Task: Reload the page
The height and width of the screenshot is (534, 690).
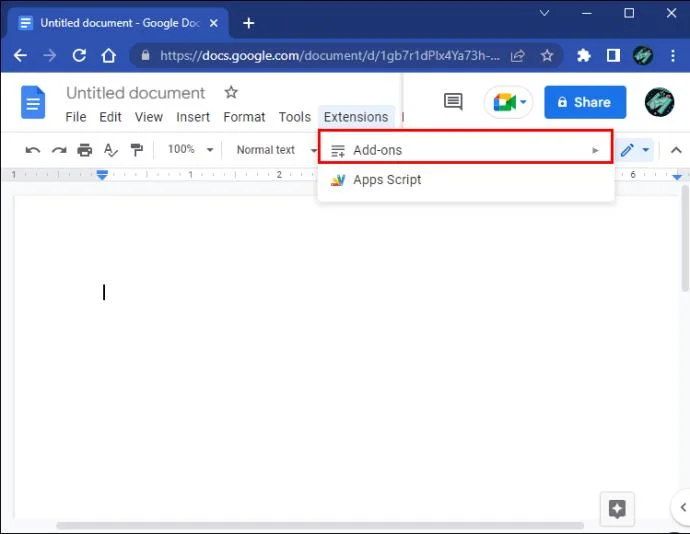Action: coord(79,55)
